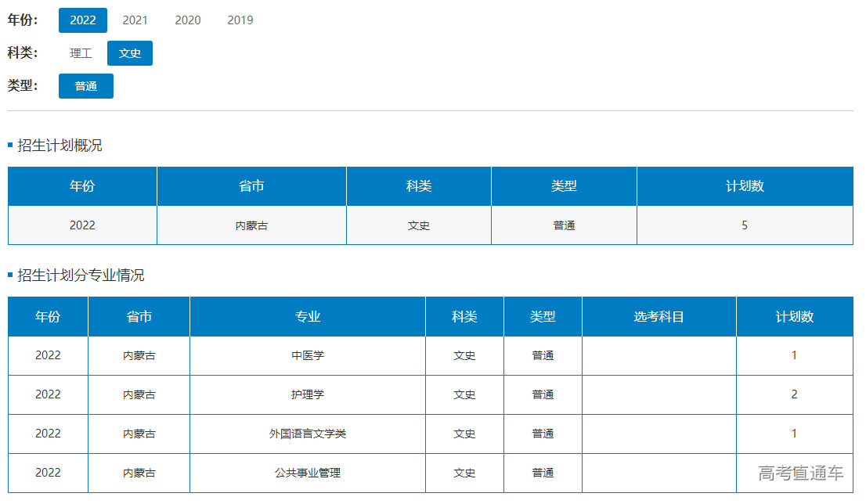Click 计划数 header in overview table
866x504 pixels.
pyautogui.click(x=744, y=186)
